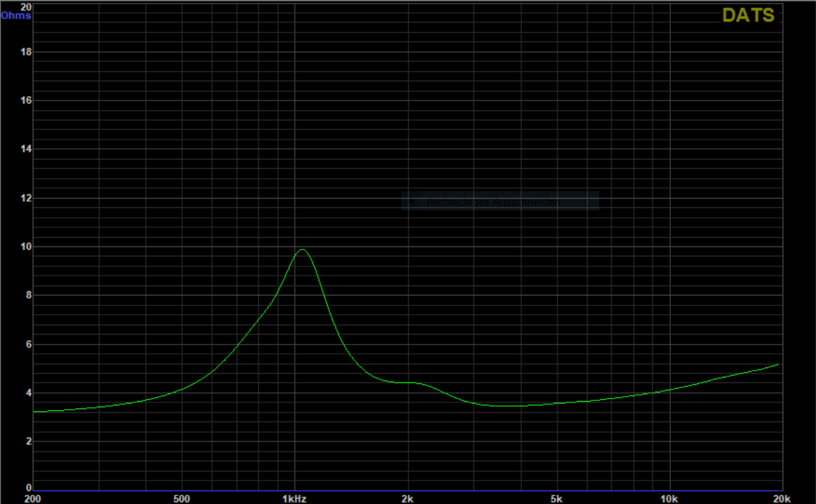This screenshot has height=504, width=816.
Task: Click the DATS logo in the corner
Action: (x=748, y=16)
